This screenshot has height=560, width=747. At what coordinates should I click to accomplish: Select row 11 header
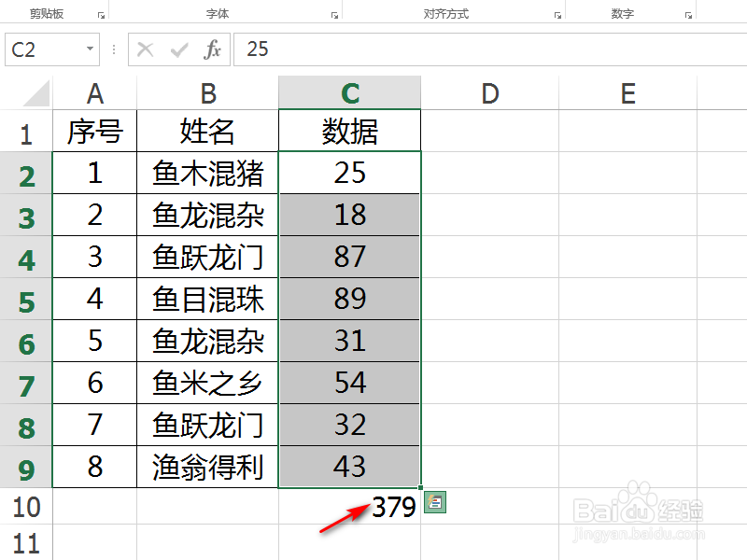(x=26, y=543)
